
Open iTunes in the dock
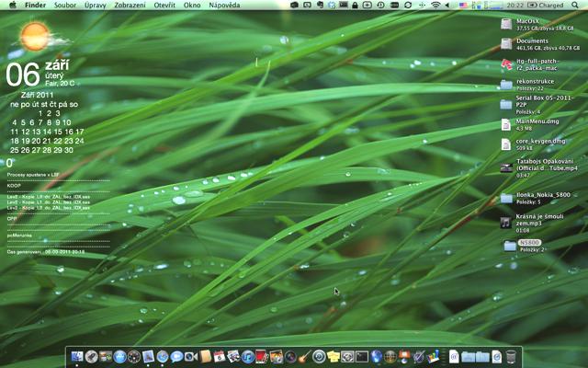[x=248, y=356]
